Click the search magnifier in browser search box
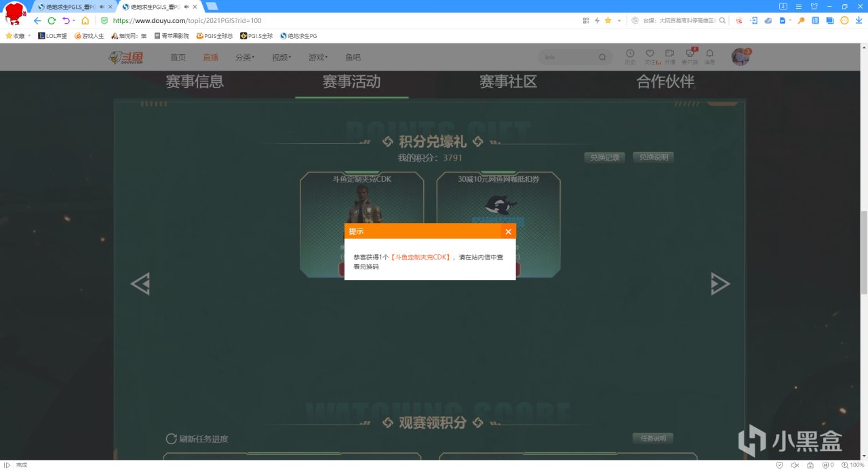The image size is (868, 470). [722, 20]
